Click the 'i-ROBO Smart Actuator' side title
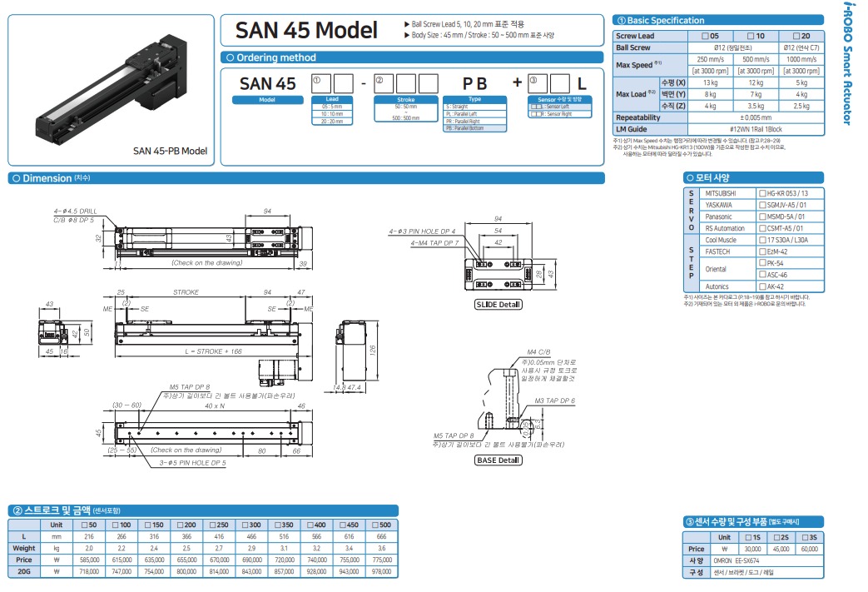This screenshot has width=868, height=592. [847, 63]
